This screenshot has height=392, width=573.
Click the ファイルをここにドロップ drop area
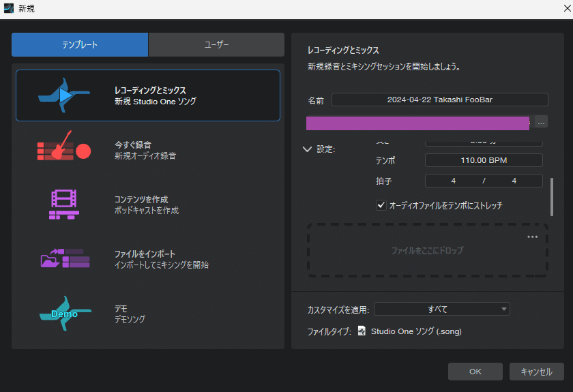click(x=427, y=250)
